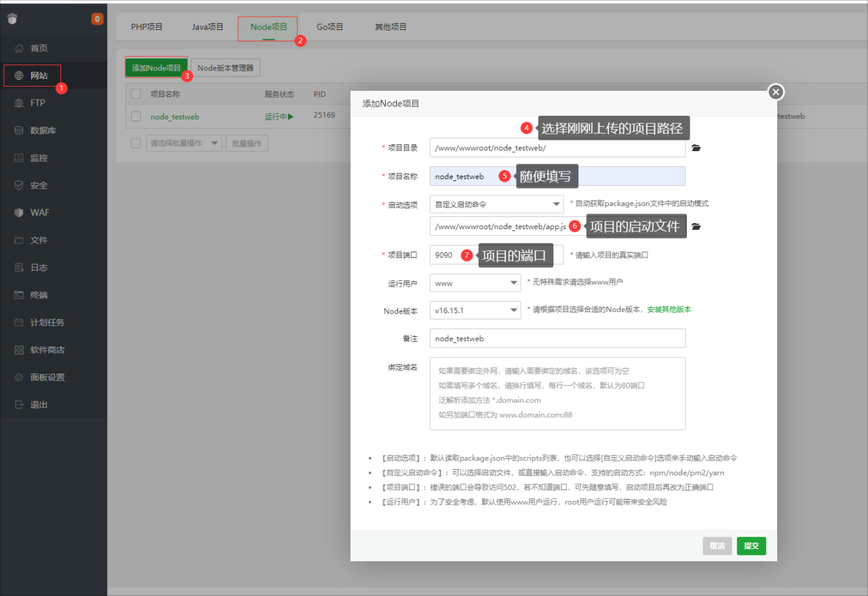Screen dimensions: 868x596
Task: Click the 安装其他版本 link
Action: [669, 309]
